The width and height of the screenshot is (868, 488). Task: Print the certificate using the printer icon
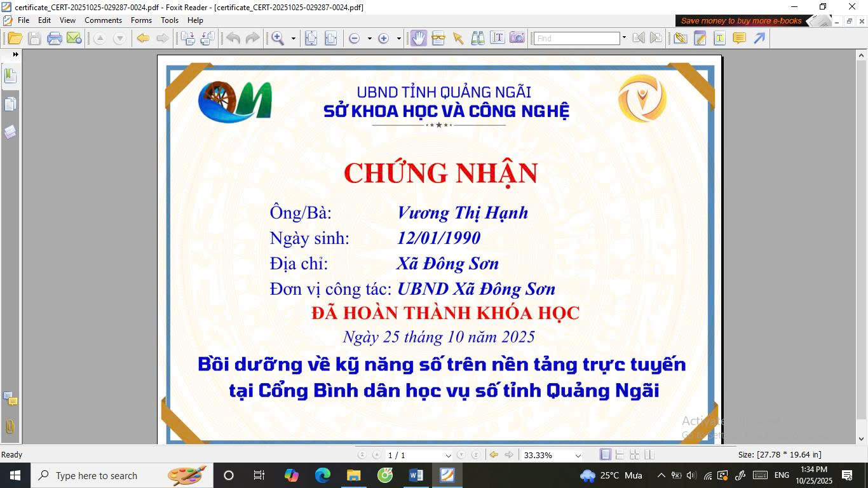pos(55,38)
